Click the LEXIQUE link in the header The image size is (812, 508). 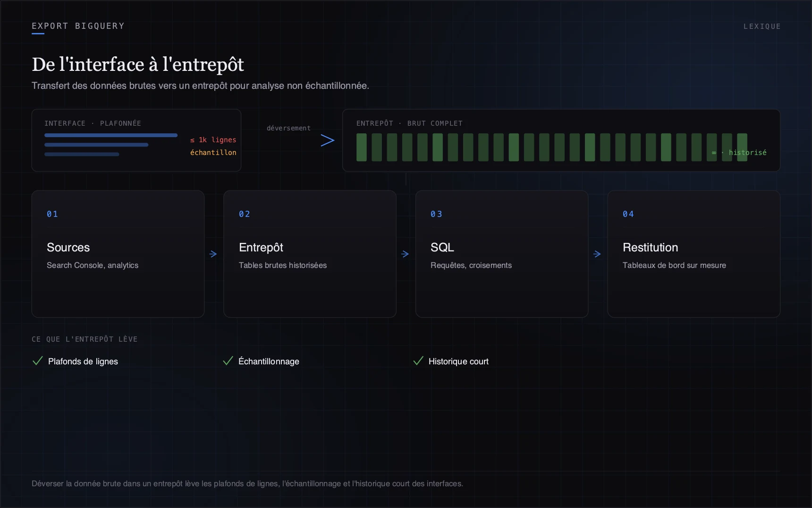762,26
